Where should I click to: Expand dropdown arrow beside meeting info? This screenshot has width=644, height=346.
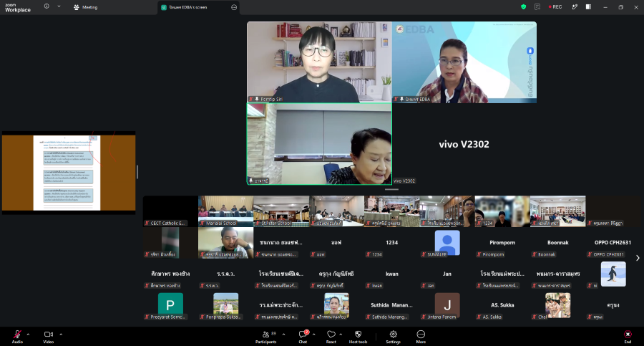click(59, 6)
